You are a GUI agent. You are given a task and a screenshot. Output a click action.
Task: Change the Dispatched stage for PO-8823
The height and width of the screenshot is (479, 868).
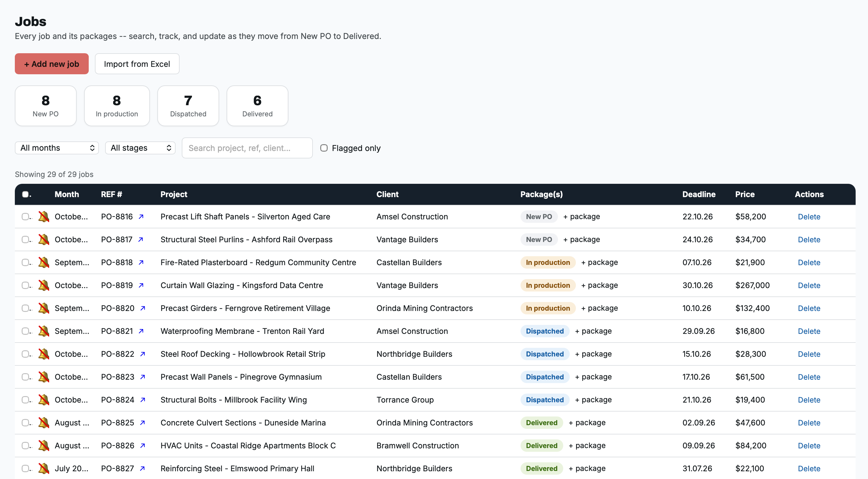coord(545,377)
